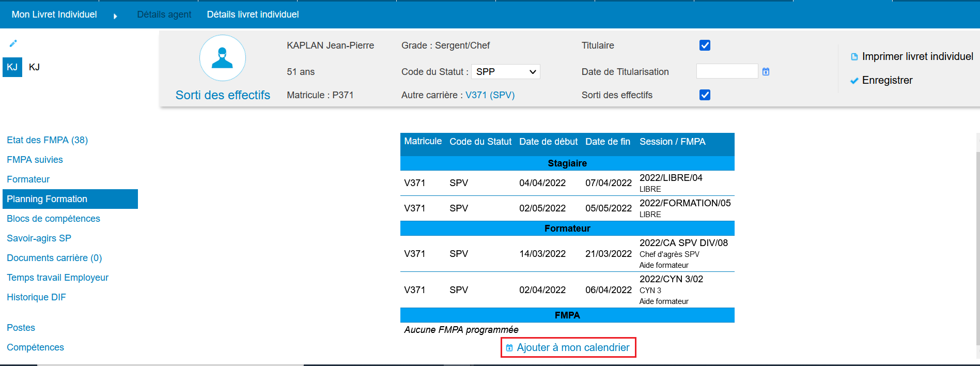This screenshot has height=366, width=980.
Task: Open the Date de Titularisation calendar picker
Action: [766, 72]
